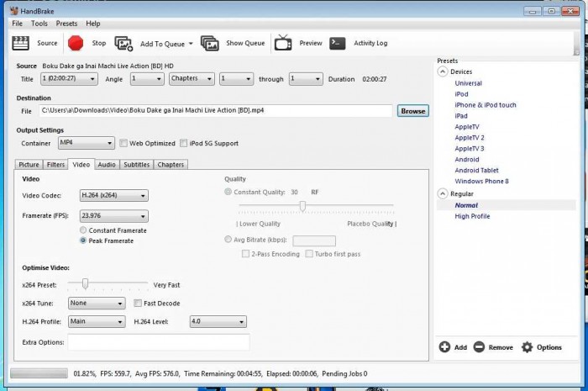Enable the Fast Decode checkbox

[138, 304]
